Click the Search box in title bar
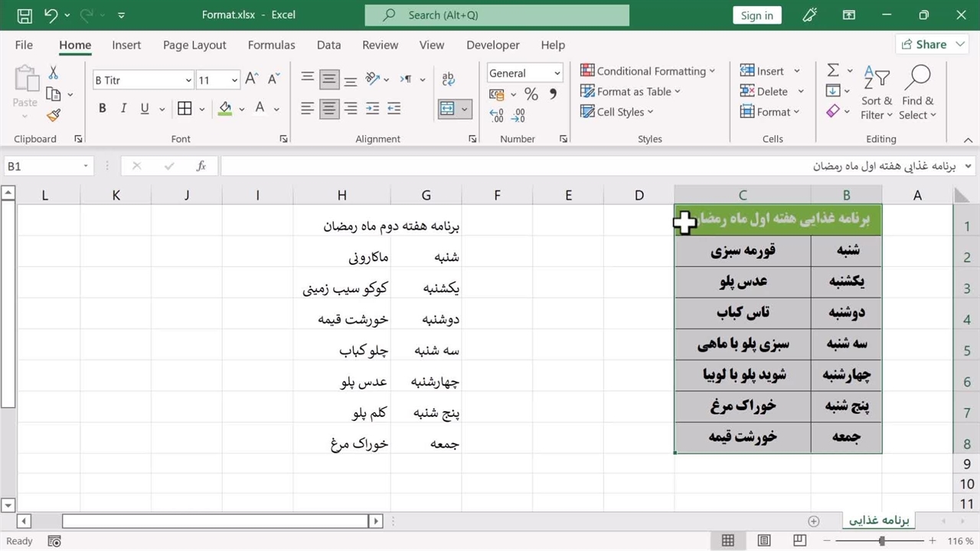This screenshot has height=551, width=980. tap(497, 15)
